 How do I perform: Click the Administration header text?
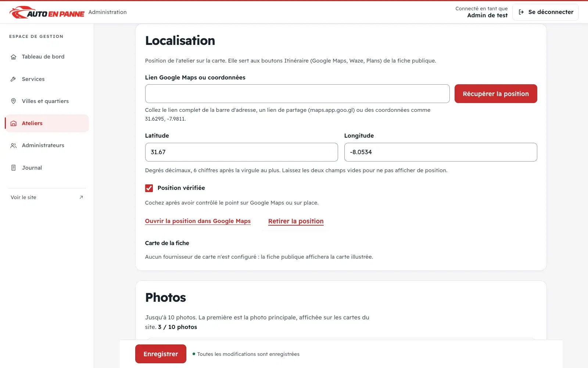click(x=107, y=12)
